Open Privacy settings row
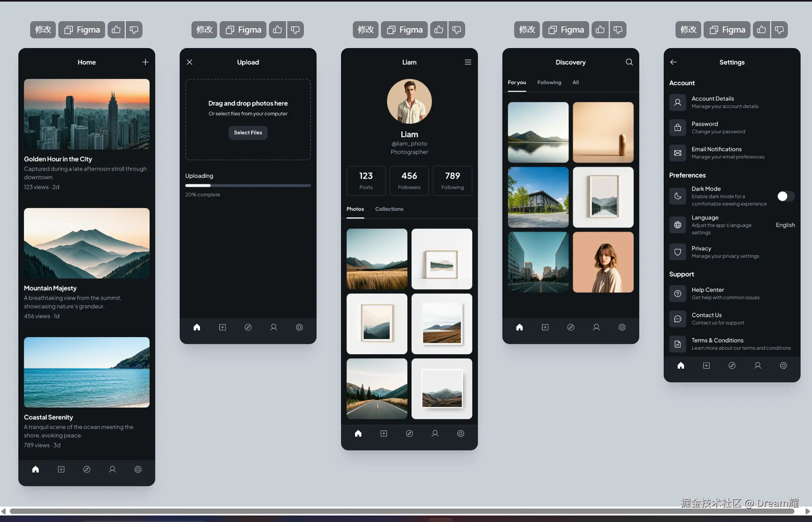 click(732, 252)
